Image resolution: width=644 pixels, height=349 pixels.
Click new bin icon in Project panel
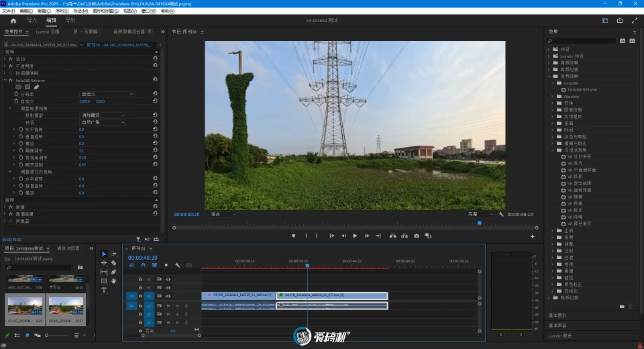(80, 268)
